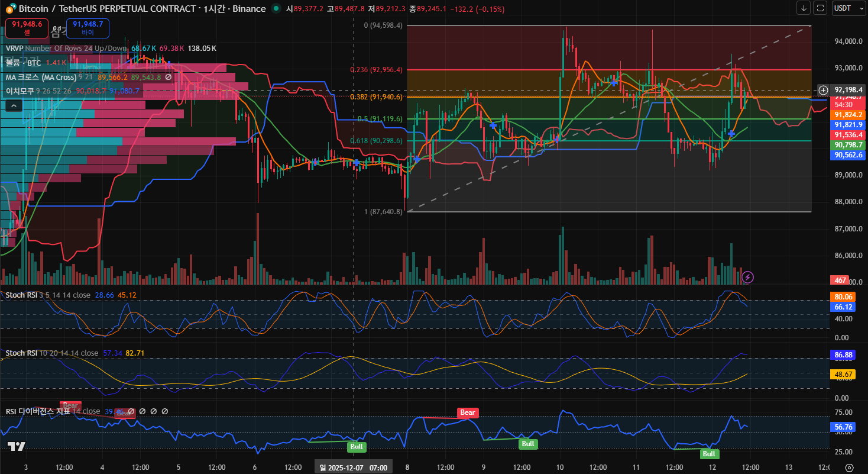Viewport: 868px width, 474px height.
Task: Select the Ichimoku (이치모쿠) indicator legend
Action: click(x=20, y=91)
